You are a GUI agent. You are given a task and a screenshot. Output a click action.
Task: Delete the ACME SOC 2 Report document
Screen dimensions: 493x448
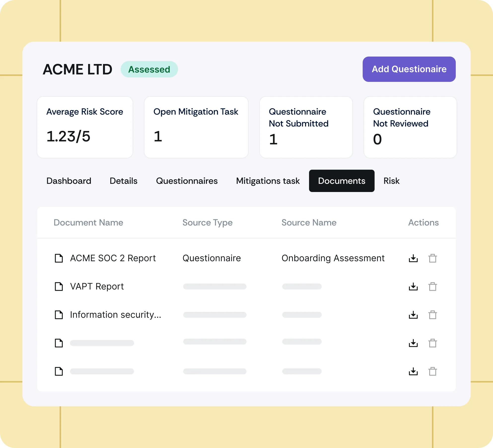tap(432, 258)
